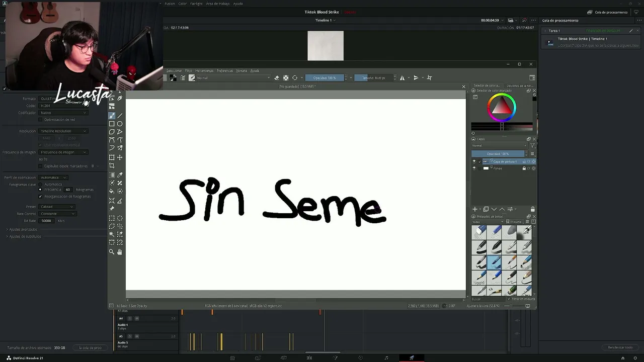Add a new layer with plus icon
The image size is (644, 362).
[x=474, y=209]
